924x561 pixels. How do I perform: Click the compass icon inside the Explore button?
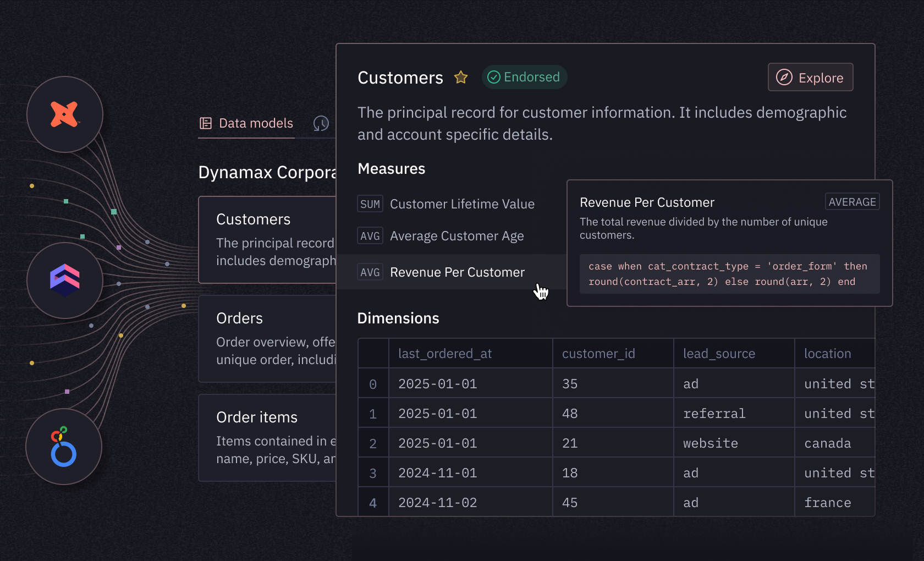point(783,77)
